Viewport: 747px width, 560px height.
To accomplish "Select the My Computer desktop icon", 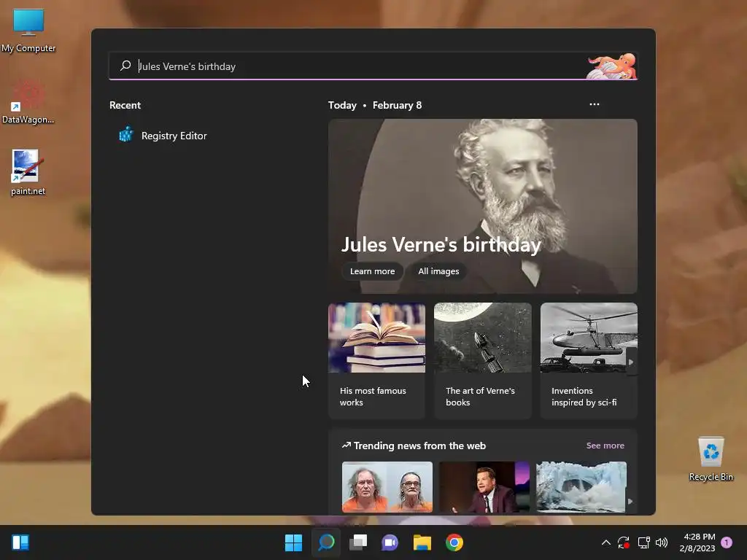I will click(x=28, y=30).
